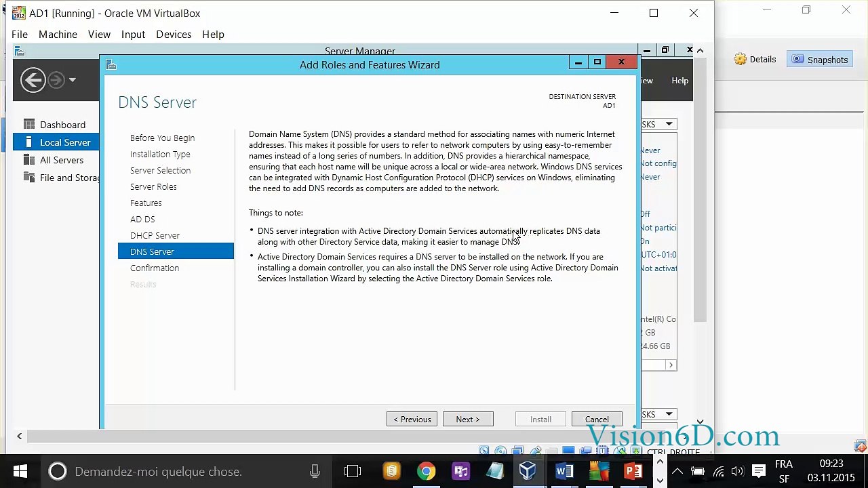Screen dimensions: 868x488
Task: Go to Before You Begin step
Action: pos(162,138)
